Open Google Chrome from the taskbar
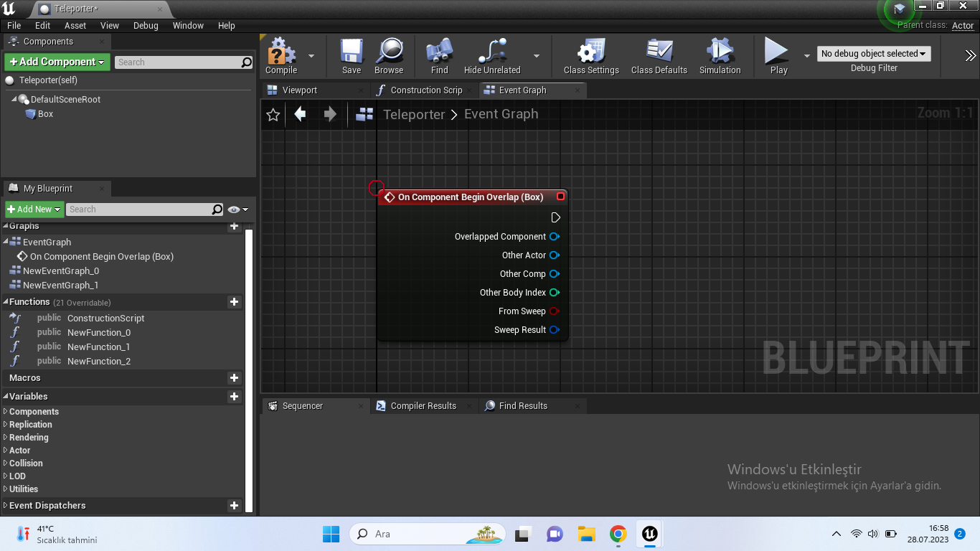This screenshot has width=980, height=551. 618,534
